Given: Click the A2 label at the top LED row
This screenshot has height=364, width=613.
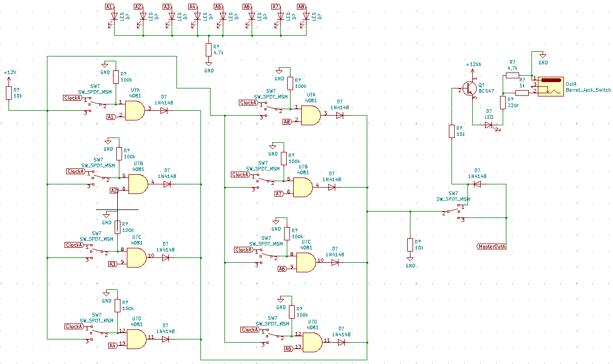Looking at the screenshot, I should [x=139, y=6].
